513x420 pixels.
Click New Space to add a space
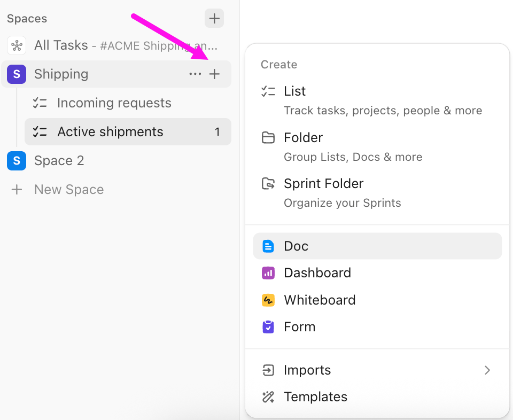tap(68, 189)
